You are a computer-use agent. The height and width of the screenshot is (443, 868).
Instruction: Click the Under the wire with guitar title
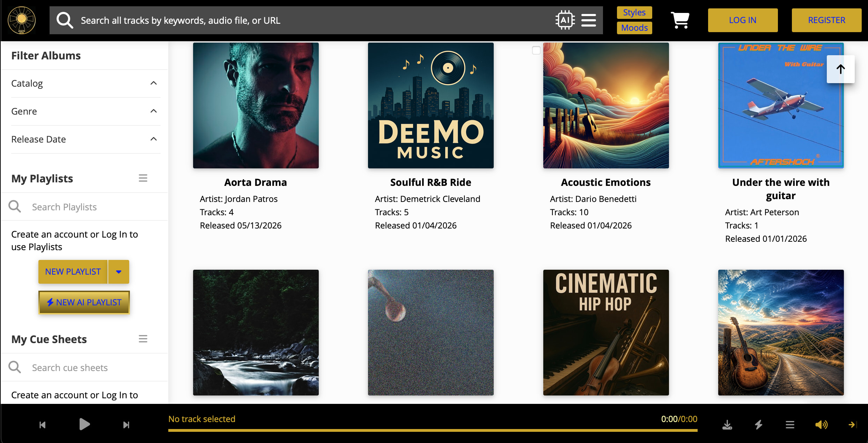click(x=781, y=189)
